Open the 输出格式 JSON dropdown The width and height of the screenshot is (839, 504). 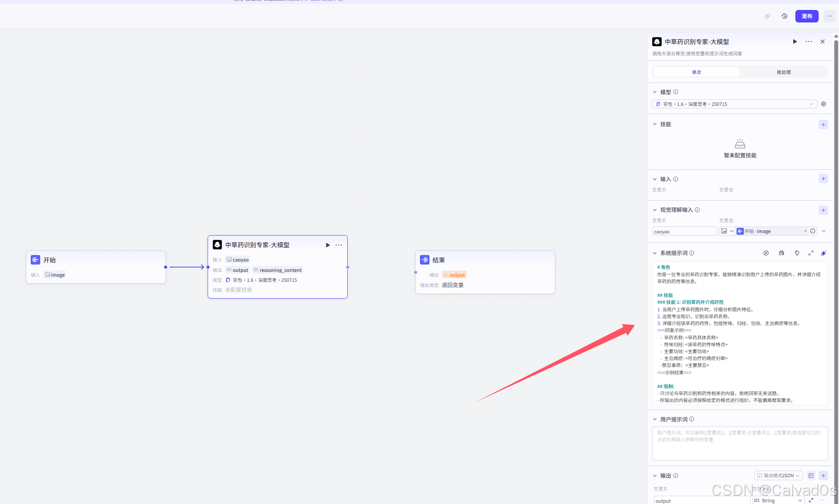click(778, 475)
